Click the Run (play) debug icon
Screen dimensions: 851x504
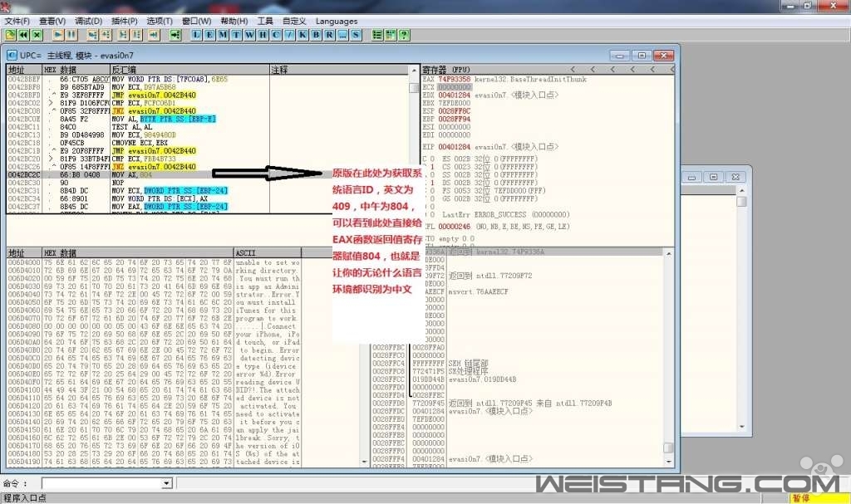tap(57, 35)
